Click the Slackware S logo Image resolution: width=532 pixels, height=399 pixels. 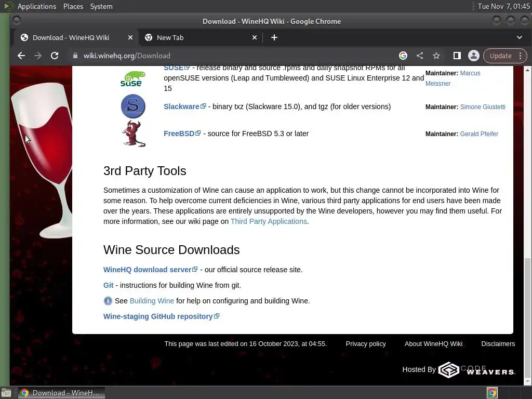click(133, 106)
